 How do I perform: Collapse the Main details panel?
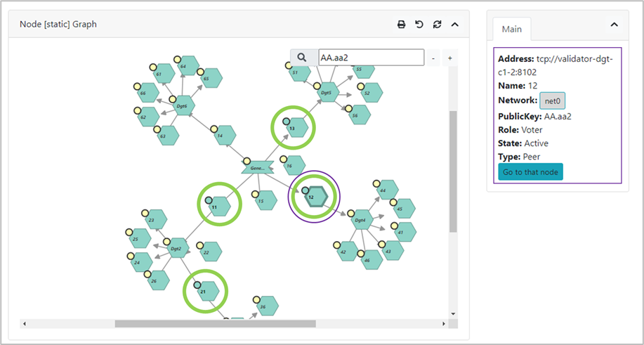click(x=614, y=25)
